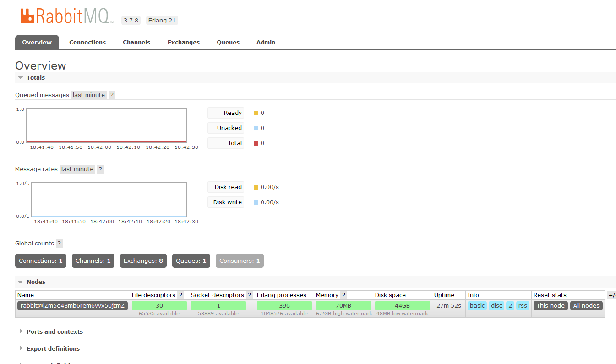Reset stats for This node
The height and width of the screenshot is (364, 616).
pyautogui.click(x=551, y=305)
